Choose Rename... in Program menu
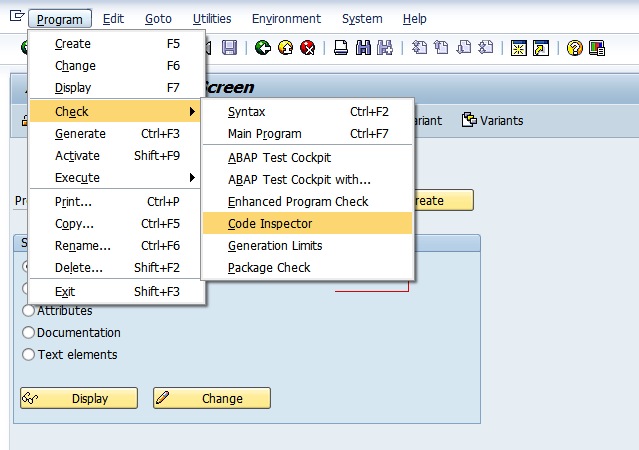Image resolution: width=639 pixels, height=450 pixels. pos(116,246)
